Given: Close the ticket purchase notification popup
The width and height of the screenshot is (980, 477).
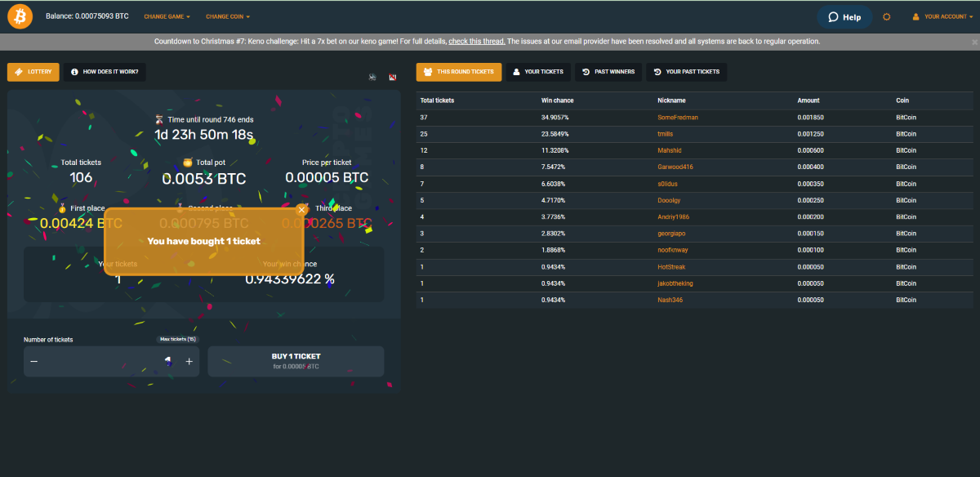Looking at the screenshot, I should tap(301, 210).
